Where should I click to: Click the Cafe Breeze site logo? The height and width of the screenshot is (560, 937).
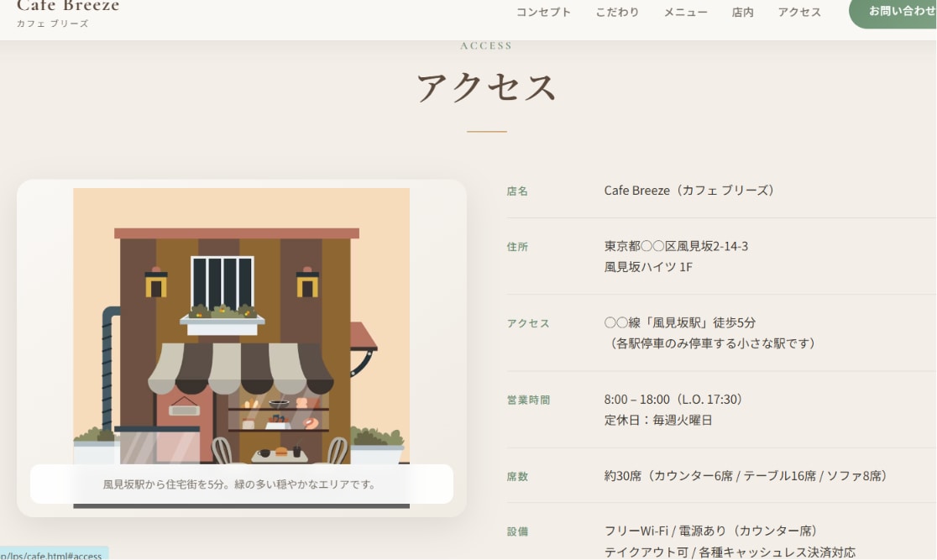pos(68,6)
